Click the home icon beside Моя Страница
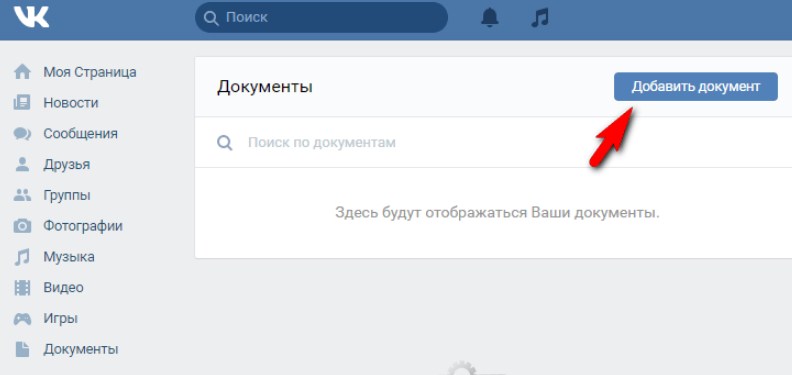Screen dimensions: 792x375 (x=22, y=72)
